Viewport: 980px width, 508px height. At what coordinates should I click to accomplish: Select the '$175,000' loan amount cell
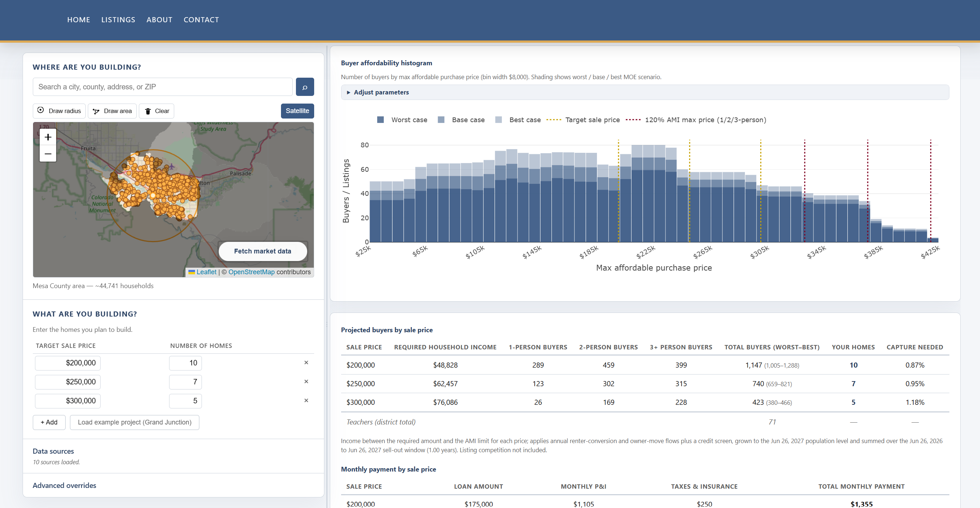[478, 504]
